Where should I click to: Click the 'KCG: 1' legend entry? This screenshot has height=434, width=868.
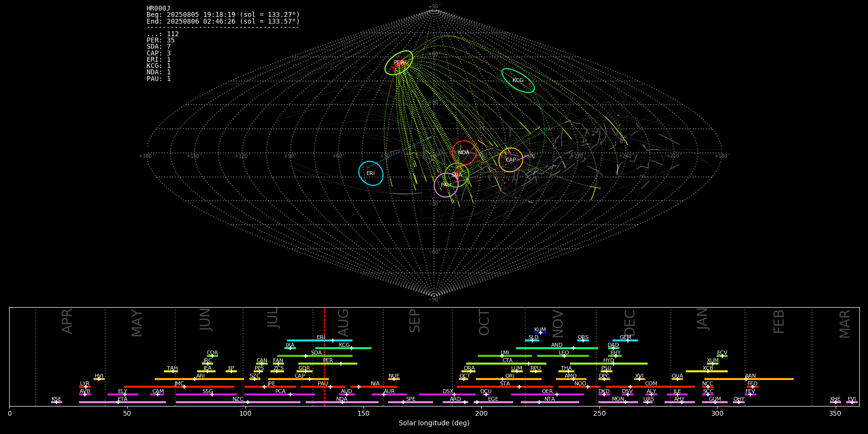click(x=159, y=66)
